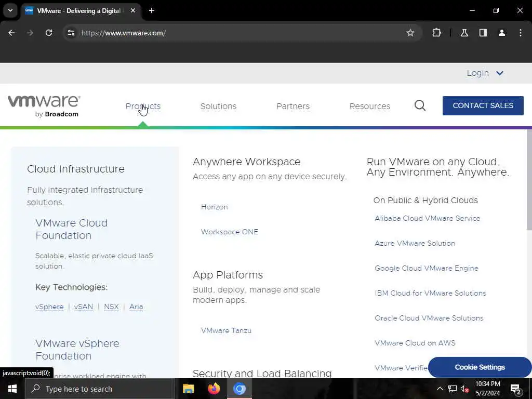The width and height of the screenshot is (532, 399).
Task: Expand the Login dropdown
Action: [x=485, y=73]
